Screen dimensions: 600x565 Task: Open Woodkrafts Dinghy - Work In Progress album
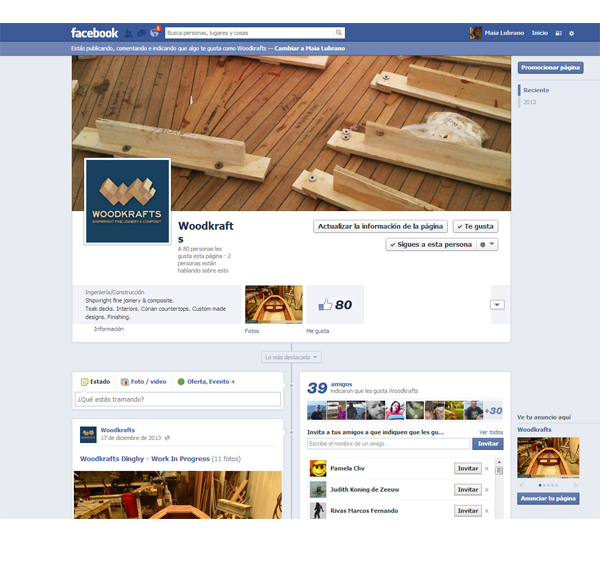click(x=145, y=459)
